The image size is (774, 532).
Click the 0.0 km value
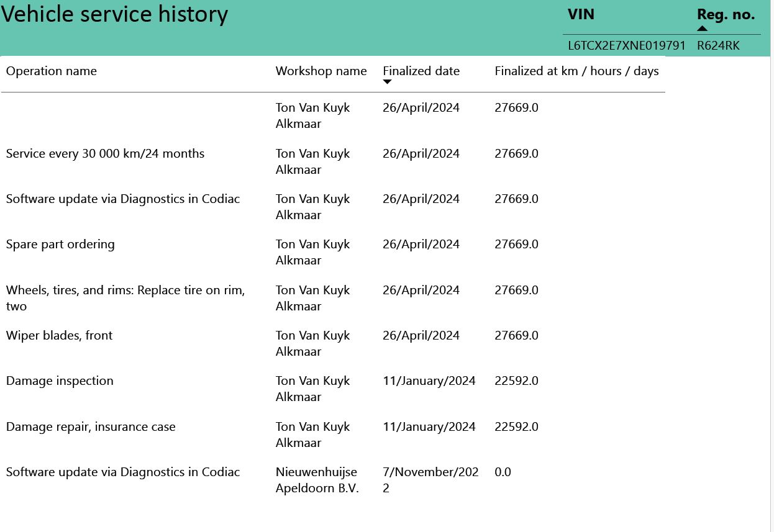[x=503, y=472]
